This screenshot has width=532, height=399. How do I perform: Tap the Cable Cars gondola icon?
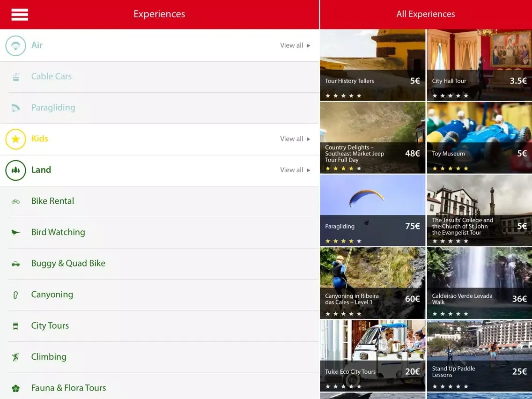15,77
